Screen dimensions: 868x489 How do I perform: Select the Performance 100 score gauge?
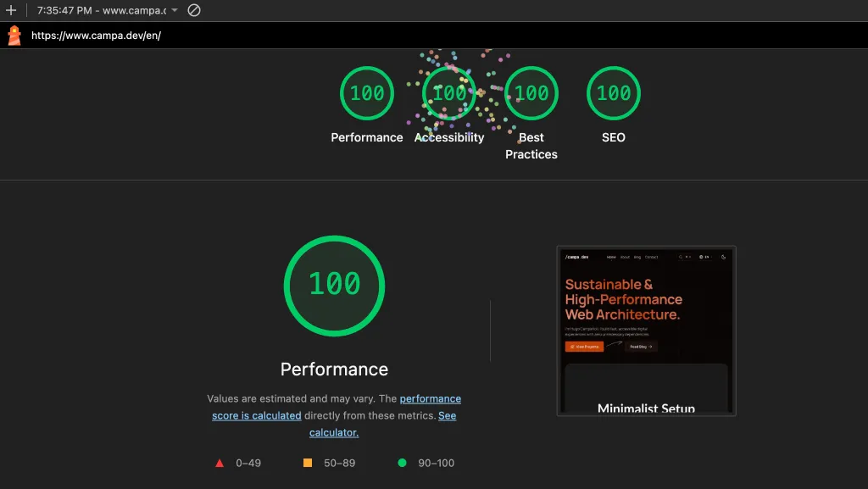click(x=366, y=93)
